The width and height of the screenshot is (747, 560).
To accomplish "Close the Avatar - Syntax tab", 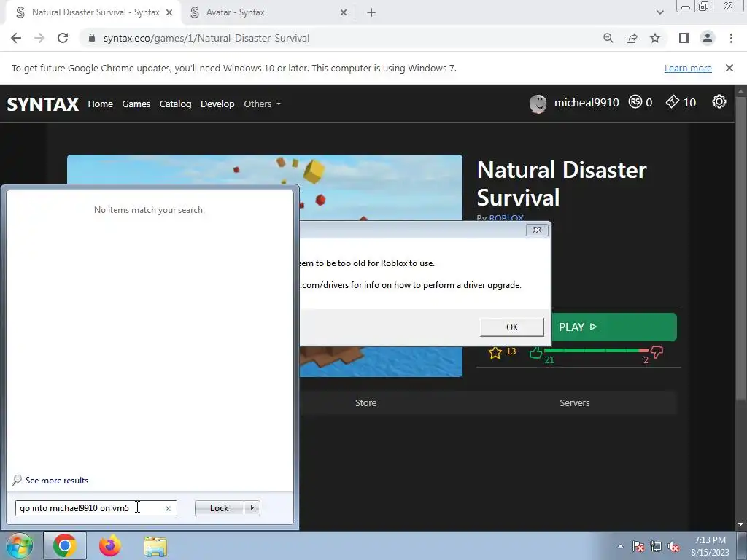I will click(344, 12).
